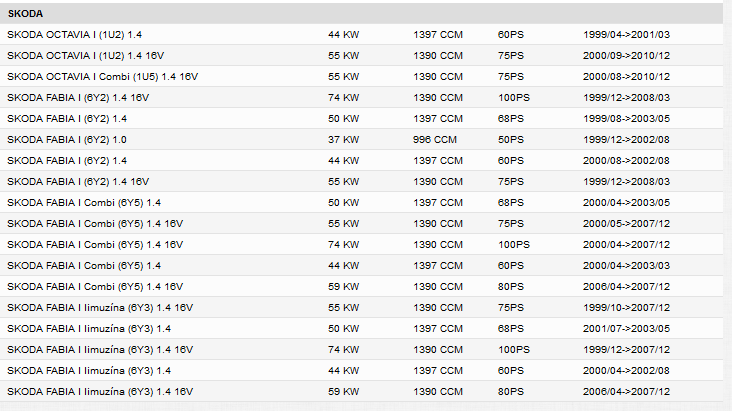Screen dimensions: 732x411
Task: Click the SKODA section header
Action: 361,14
